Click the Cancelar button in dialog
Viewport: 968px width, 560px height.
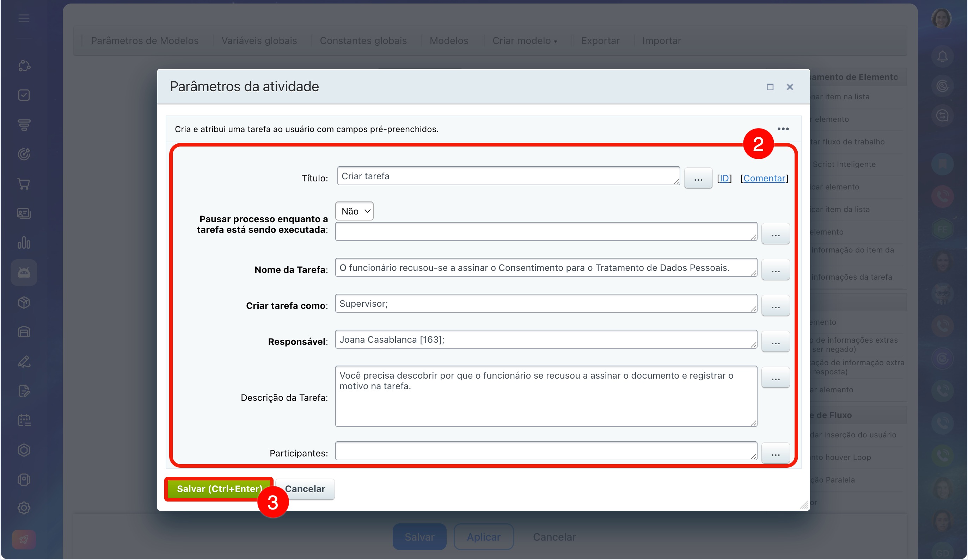point(305,489)
